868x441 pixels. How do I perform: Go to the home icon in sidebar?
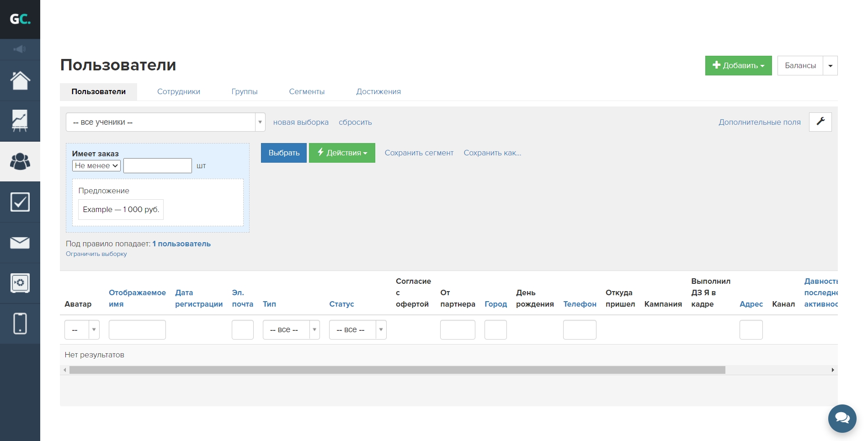point(20,81)
